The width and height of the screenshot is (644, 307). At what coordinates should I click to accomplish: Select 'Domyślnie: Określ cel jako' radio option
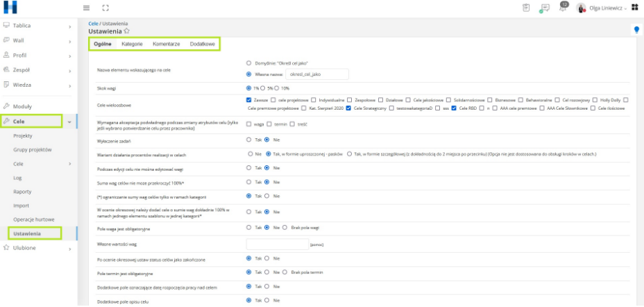pos(249,63)
